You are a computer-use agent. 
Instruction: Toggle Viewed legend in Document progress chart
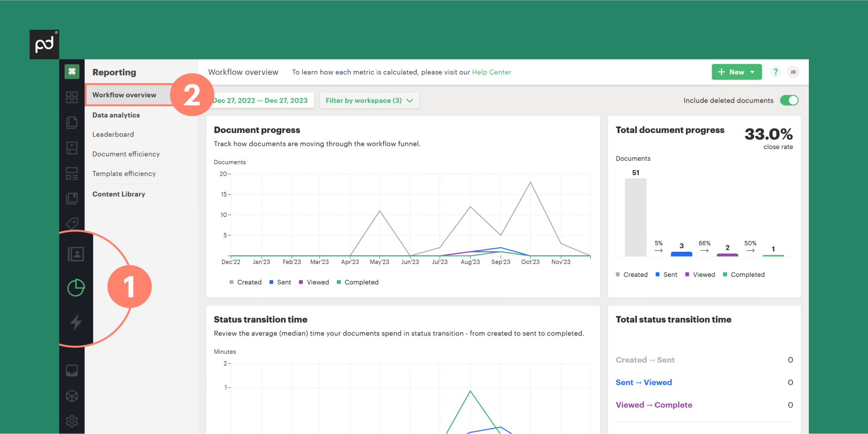click(x=314, y=282)
